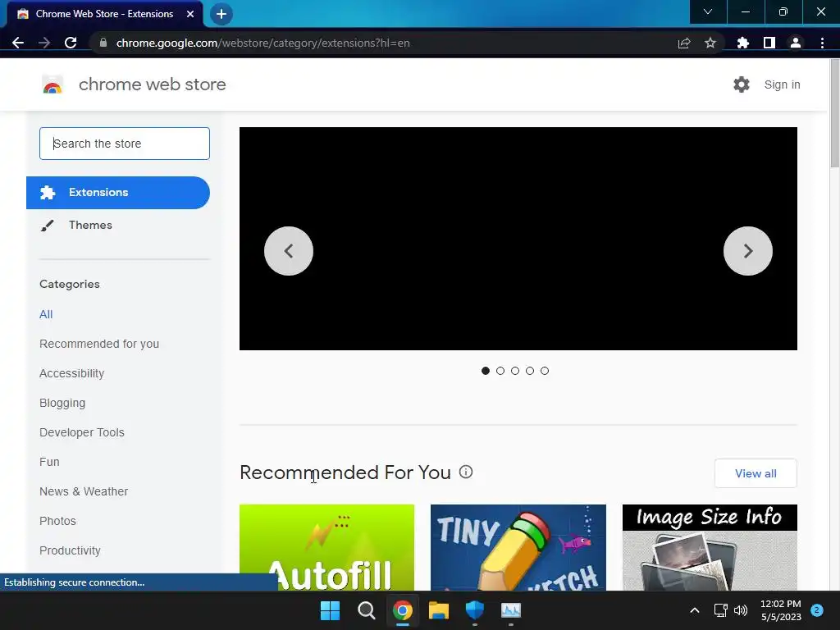Click the Chrome taskbar icon
Image resolution: width=840 pixels, height=630 pixels.
402,610
